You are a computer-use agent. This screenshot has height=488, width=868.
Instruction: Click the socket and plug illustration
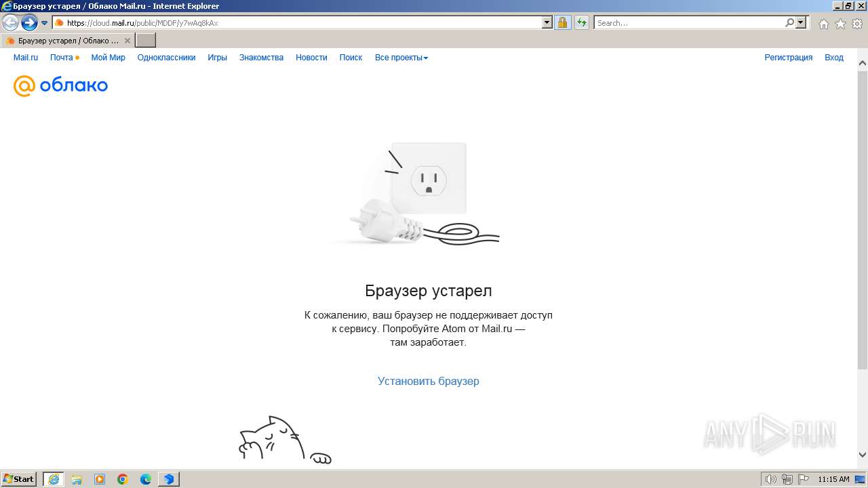coord(415,195)
